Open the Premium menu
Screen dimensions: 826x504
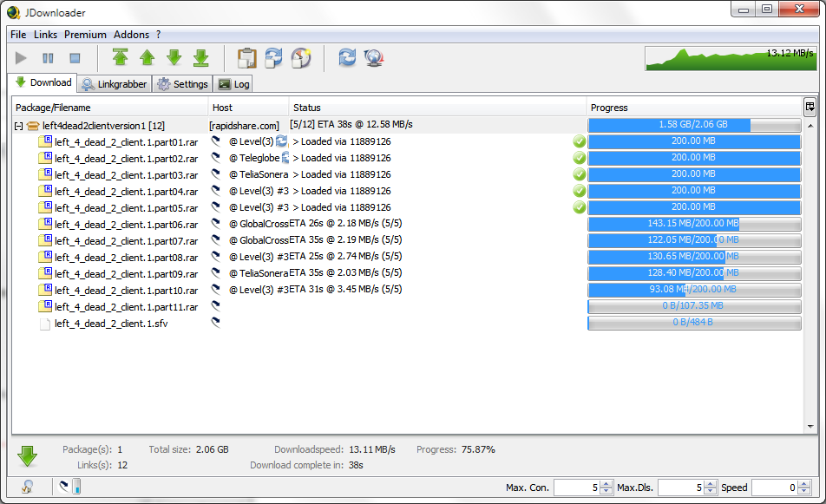85,35
